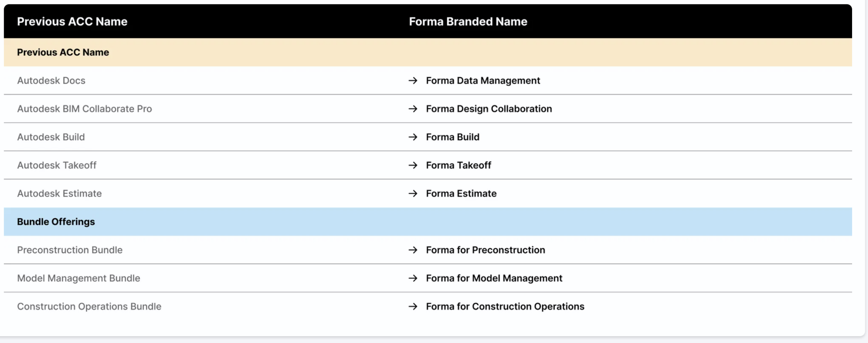Viewport: 868px width, 343px height.
Task: Select the Autodesk Docs row label
Action: [x=51, y=81]
